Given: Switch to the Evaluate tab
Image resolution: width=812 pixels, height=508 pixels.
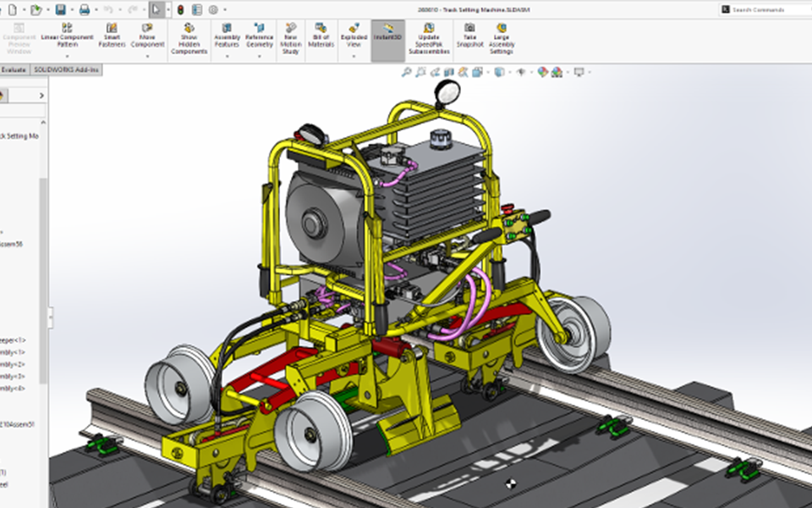Looking at the screenshot, I should click(x=14, y=70).
